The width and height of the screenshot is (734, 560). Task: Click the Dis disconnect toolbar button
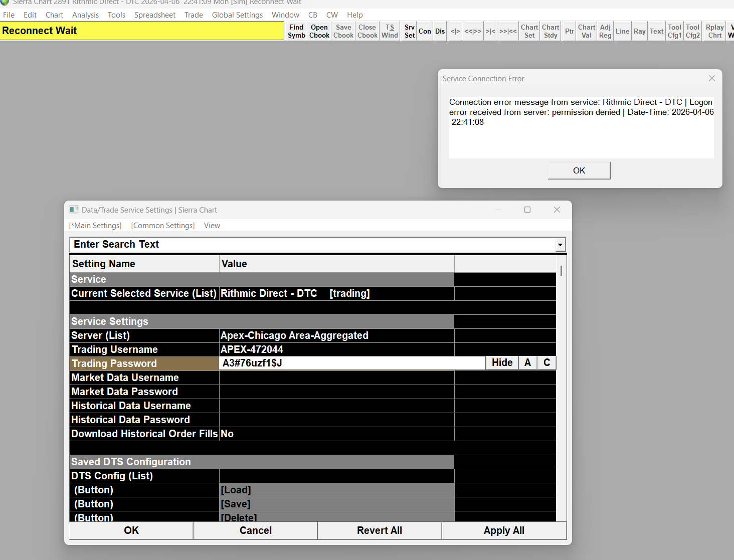(x=440, y=31)
